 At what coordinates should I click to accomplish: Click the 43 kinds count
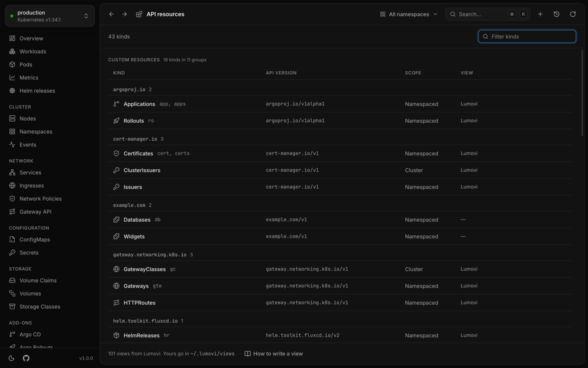[119, 36]
